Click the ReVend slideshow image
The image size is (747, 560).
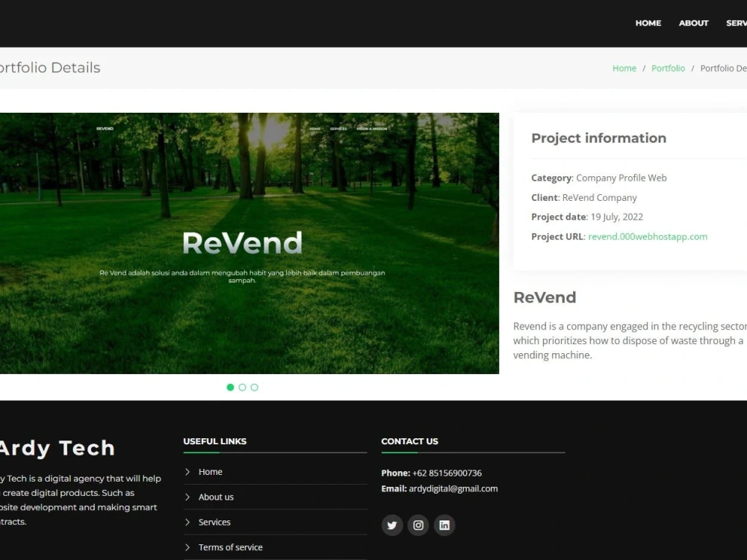(249, 243)
